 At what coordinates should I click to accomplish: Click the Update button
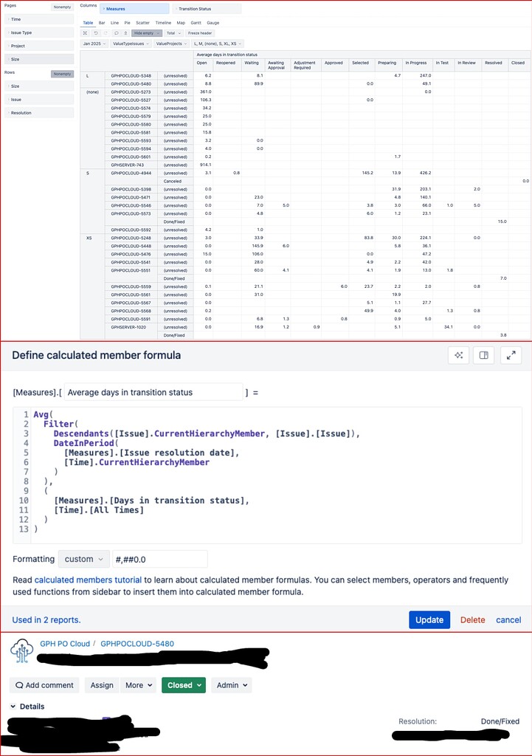coord(429,620)
